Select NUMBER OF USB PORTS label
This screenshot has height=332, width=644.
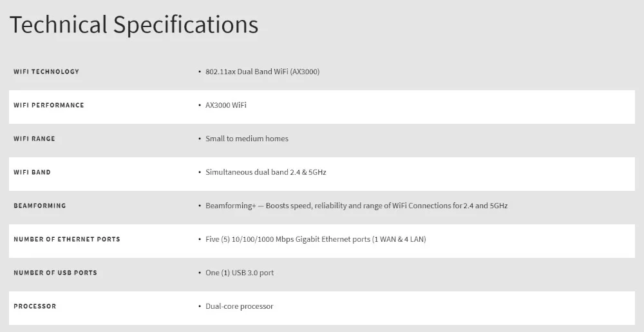pyautogui.click(x=55, y=273)
